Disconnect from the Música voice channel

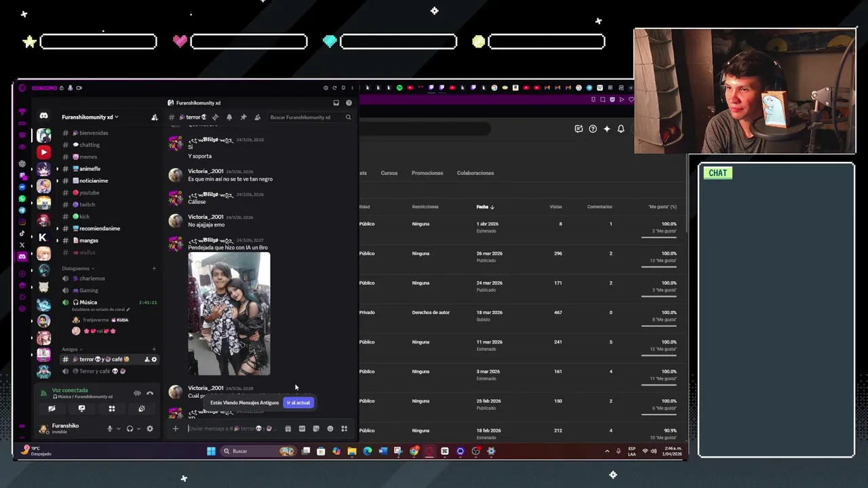coord(150,393)
